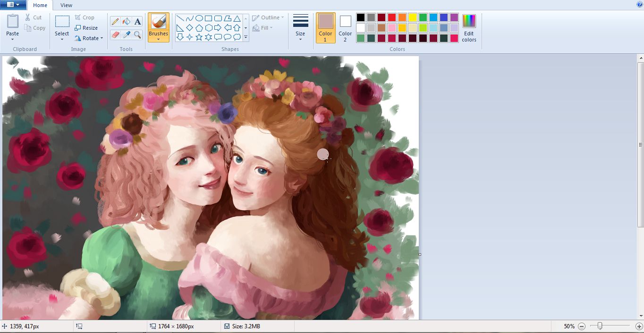Screen dimensions: 644x333
Task: Expand the Paste options arrow
Action: pos(13,39)
